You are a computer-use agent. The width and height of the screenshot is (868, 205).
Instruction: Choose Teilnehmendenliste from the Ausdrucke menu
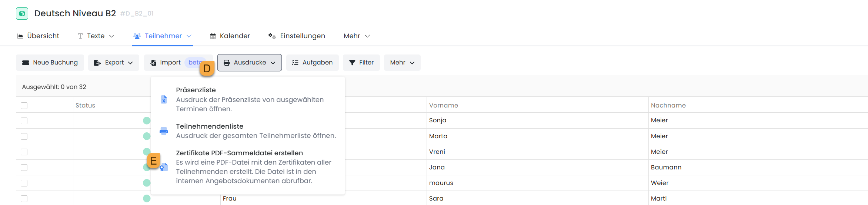[x=210, y=126]
